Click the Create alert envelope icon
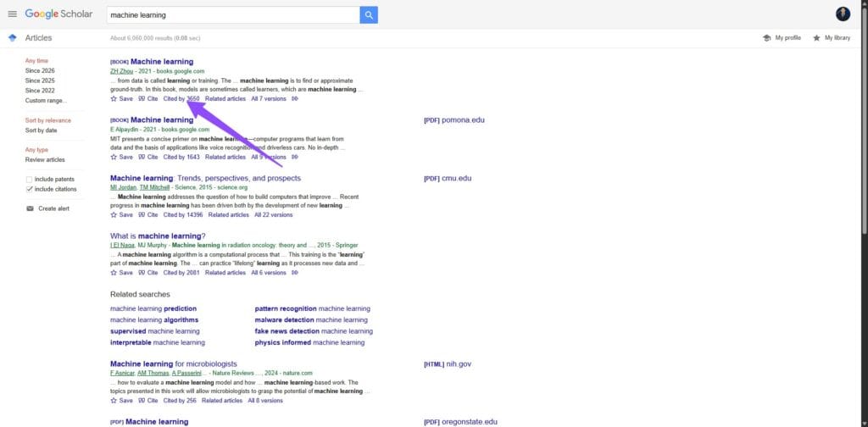 point(30,208)
